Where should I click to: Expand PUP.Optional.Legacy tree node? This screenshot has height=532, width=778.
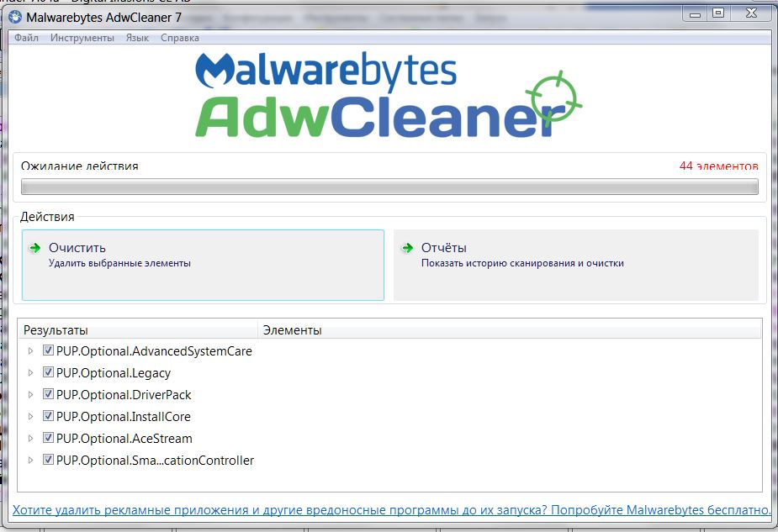pos(30,373)
